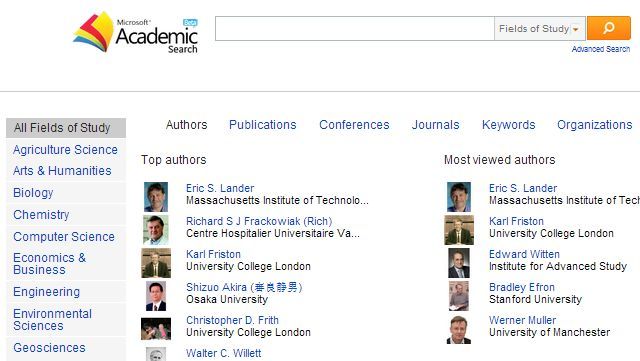This screenshot has width=640, height=361.
Task: Click Werner Muller's profile photo
Action: (x=459, y=329)
